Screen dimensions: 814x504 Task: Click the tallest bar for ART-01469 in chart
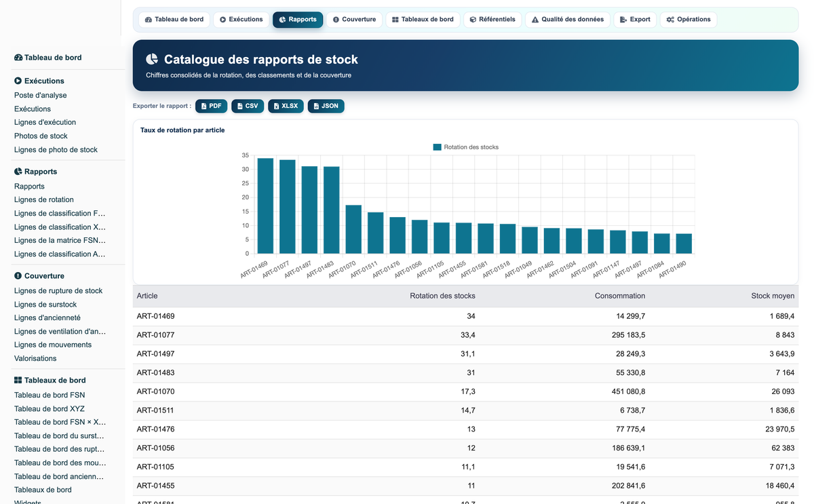pyautogui.click(x=265, y=206)
